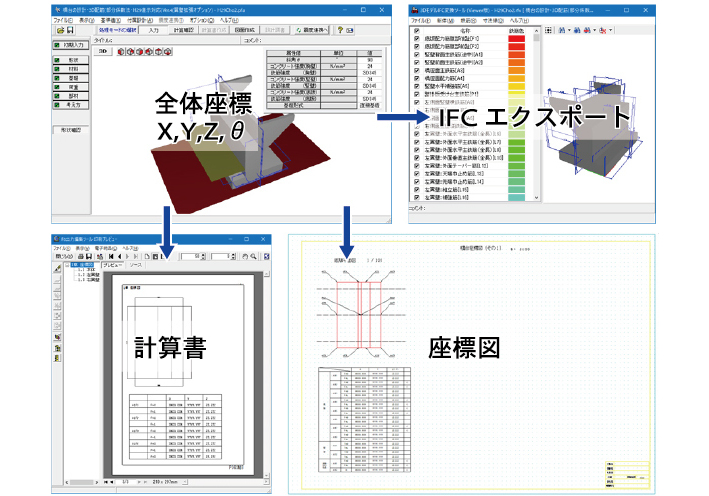709x496 pixels.
Task: Open ヘルプ menu in main design window
Action: (x=230, y=20)
